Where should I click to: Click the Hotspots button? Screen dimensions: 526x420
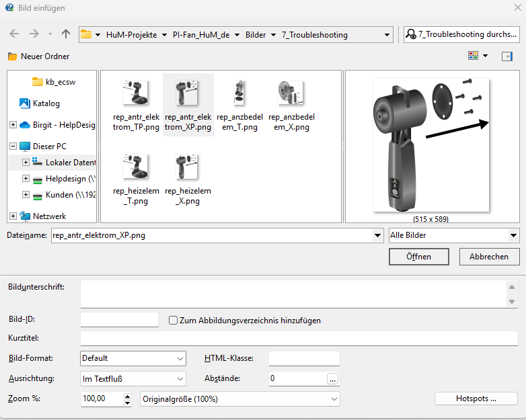tap(476, 398)
